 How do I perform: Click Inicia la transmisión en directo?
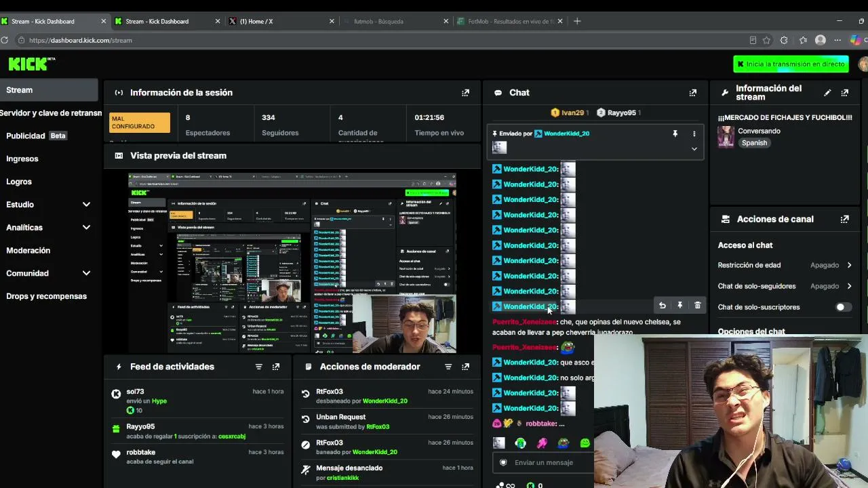[x=791, y=64]
